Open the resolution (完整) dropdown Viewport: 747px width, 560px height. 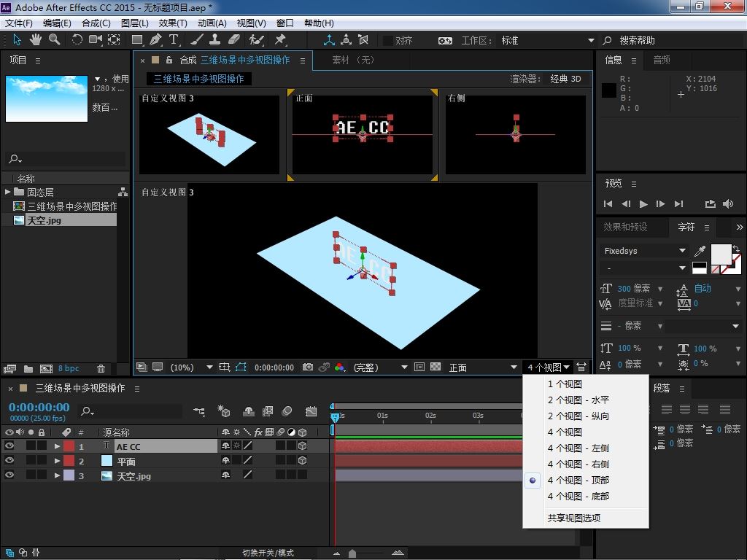click(x=380, y=367)
